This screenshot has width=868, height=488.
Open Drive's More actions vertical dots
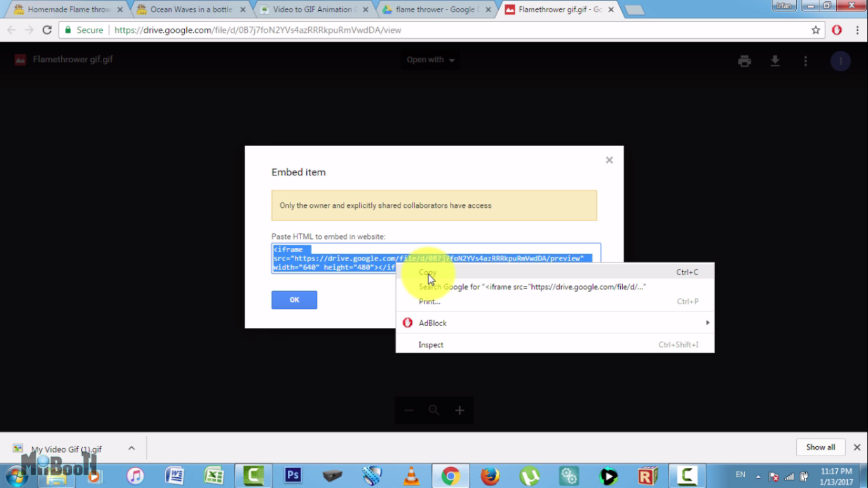(x=806, y=61)
